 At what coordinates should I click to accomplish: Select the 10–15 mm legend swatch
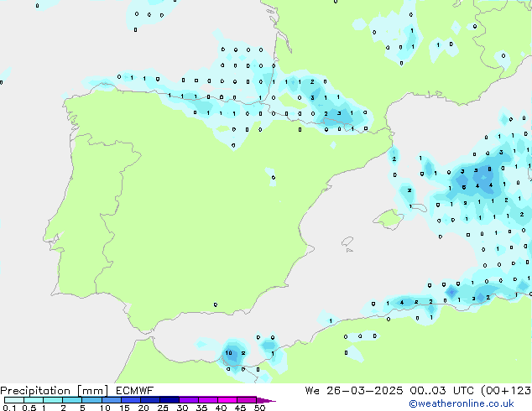tap(111, 400)
